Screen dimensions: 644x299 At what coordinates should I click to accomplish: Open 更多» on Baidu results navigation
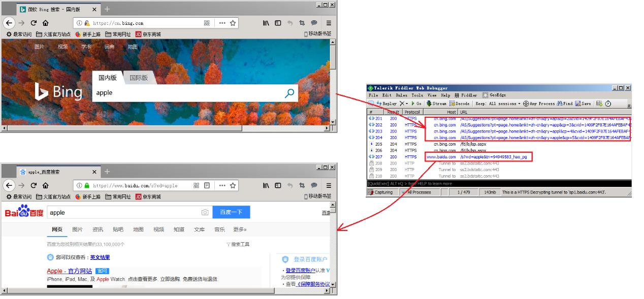(240, 229)
